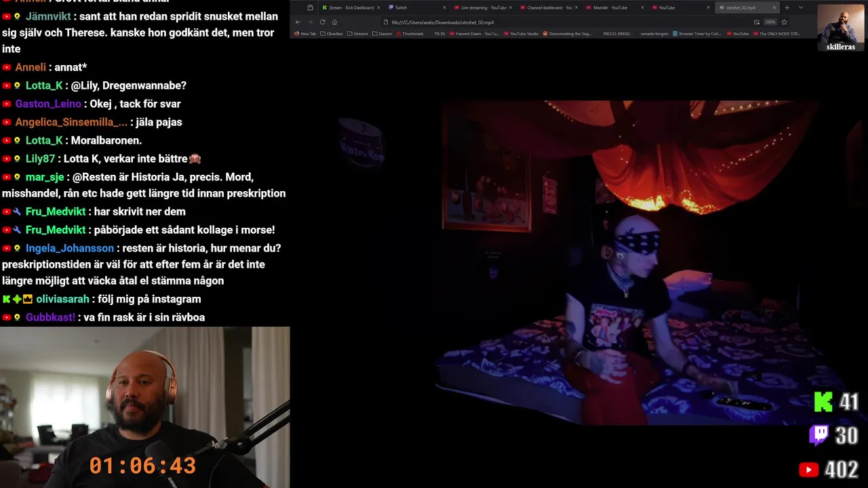Click chat username oliviasarah
This screenshot has width=868, height=488.
click(x=62, y=299)
